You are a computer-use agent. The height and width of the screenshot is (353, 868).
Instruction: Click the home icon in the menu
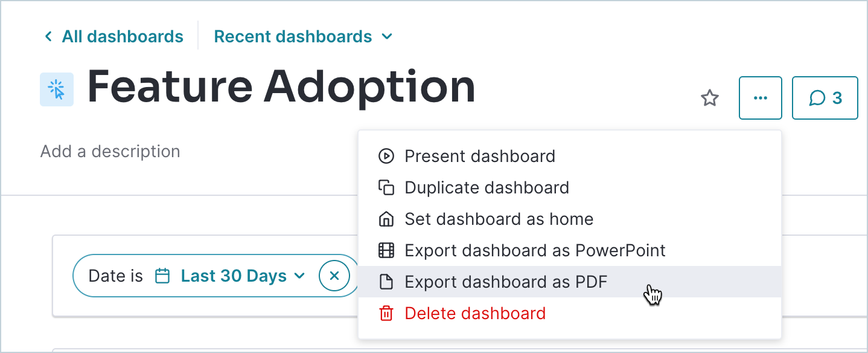pos(386,219)
